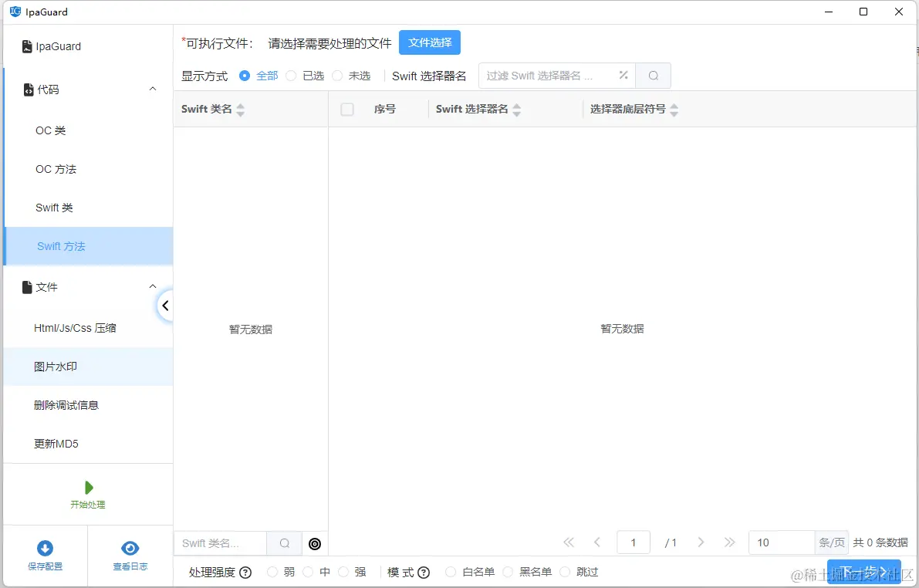
Task: Click the mode help question mark icon
Action: (x=423, y=573)
